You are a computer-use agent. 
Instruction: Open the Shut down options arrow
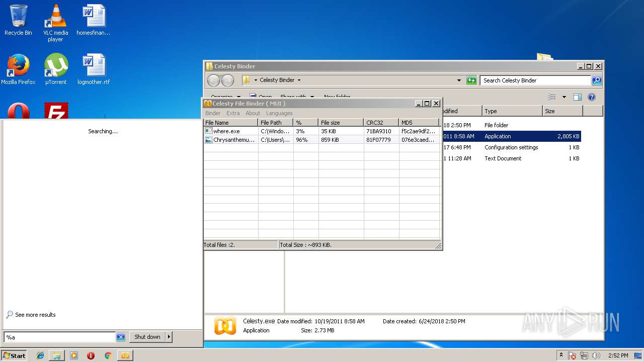(169, 337)
